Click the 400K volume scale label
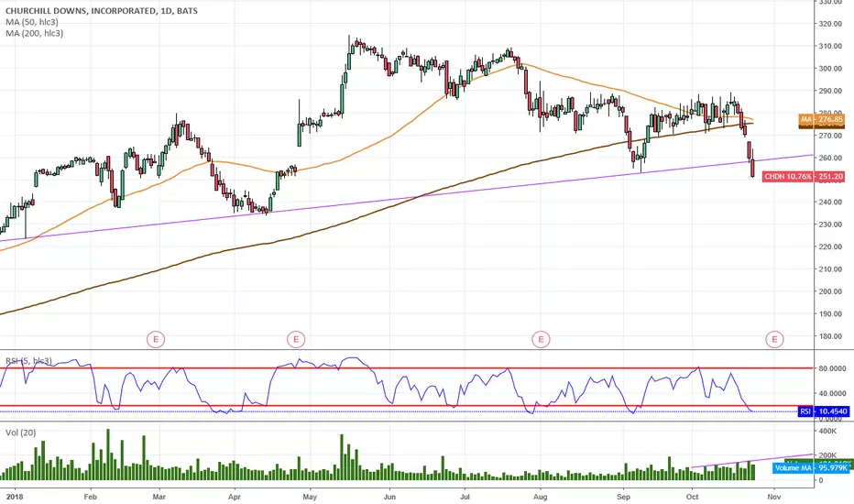 [827, 431]
